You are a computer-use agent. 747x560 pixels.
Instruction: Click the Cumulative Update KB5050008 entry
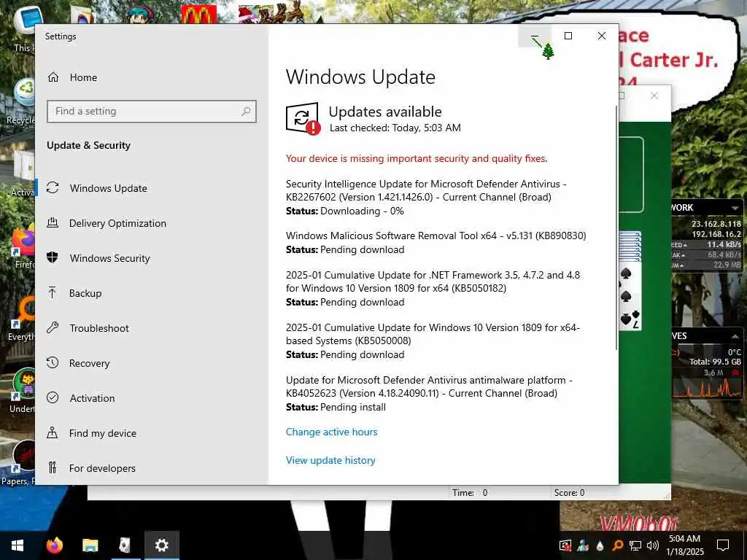pos(433,341)
